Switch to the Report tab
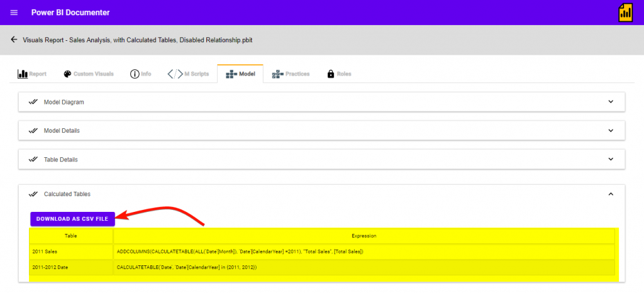This screenshot has height=293, width=644. click(31, 74)
